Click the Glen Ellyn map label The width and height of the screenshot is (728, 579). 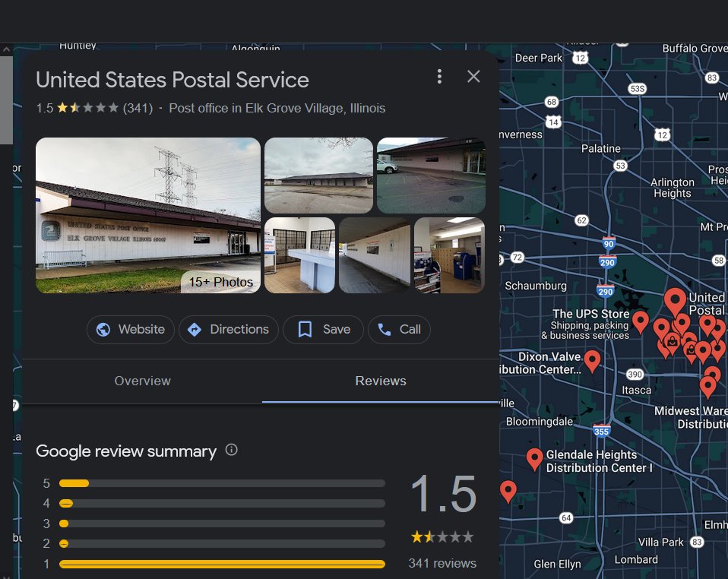coord(557,564)
